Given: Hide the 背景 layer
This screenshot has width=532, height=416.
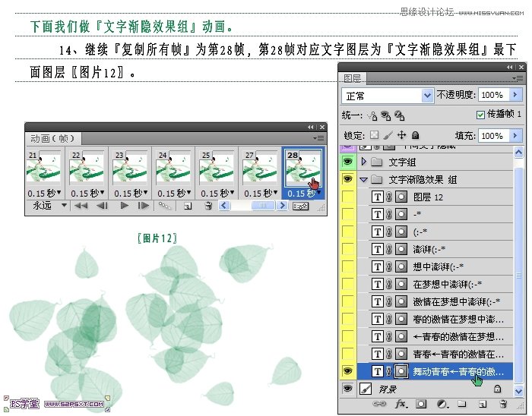Looking at the screenshot, I should point(347,389).
